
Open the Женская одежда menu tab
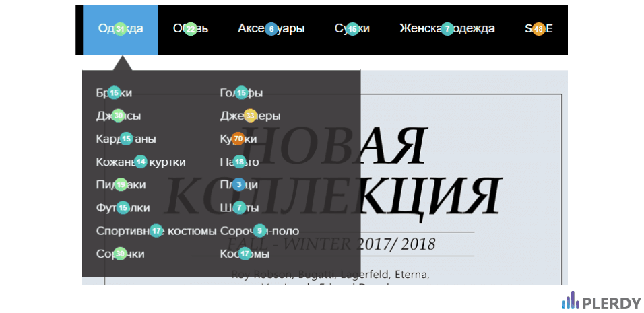tap(447, 29)
